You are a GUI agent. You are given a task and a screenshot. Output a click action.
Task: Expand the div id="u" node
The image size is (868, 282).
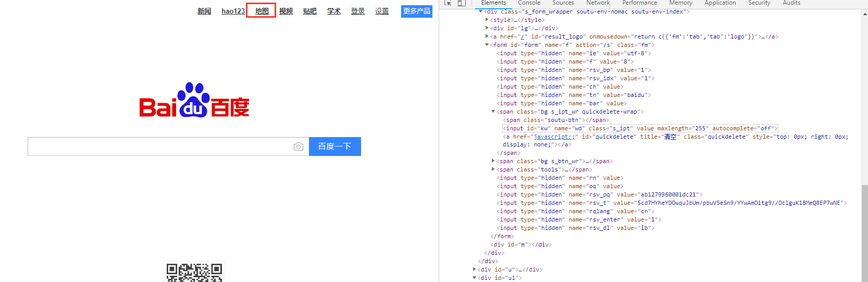[x=474, y=269]
